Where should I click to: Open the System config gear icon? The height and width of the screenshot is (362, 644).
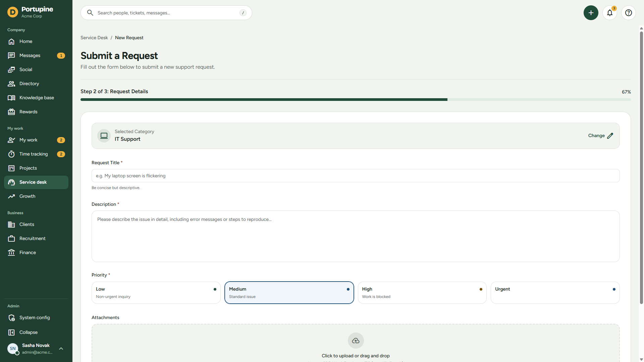tap(11, 318)
